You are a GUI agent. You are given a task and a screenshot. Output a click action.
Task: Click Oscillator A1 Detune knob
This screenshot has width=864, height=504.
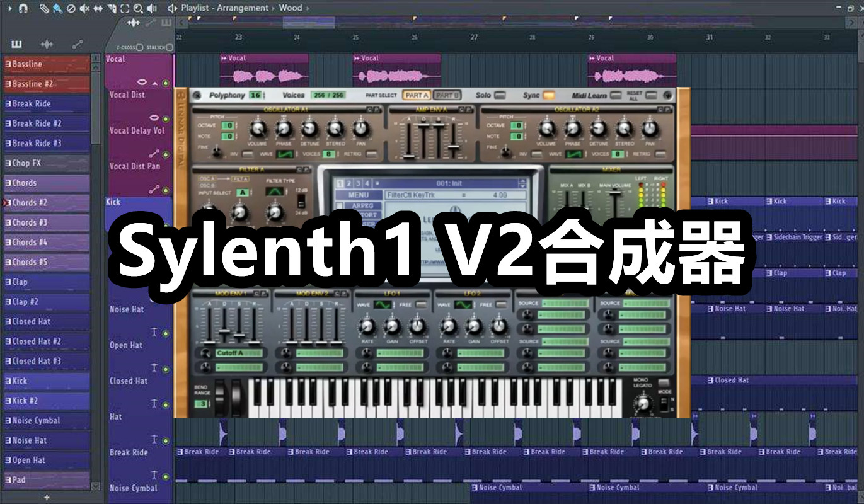point(309,129)
